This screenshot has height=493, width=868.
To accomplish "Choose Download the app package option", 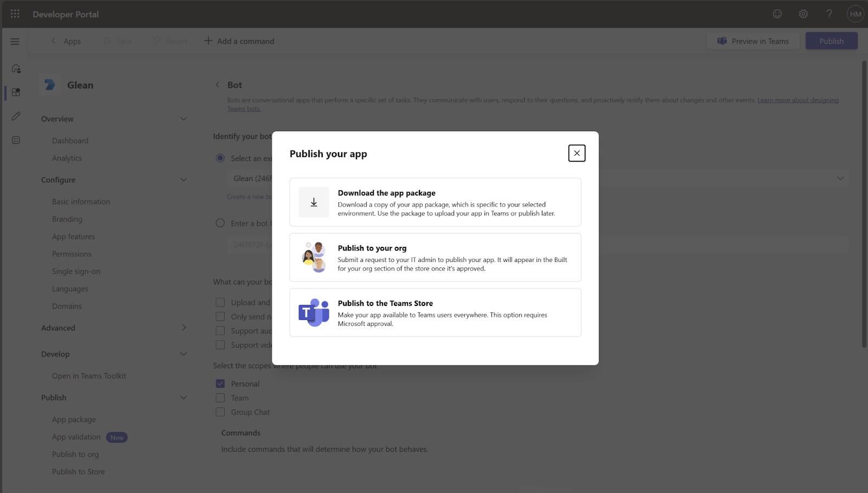I will [x=435, y=202].
